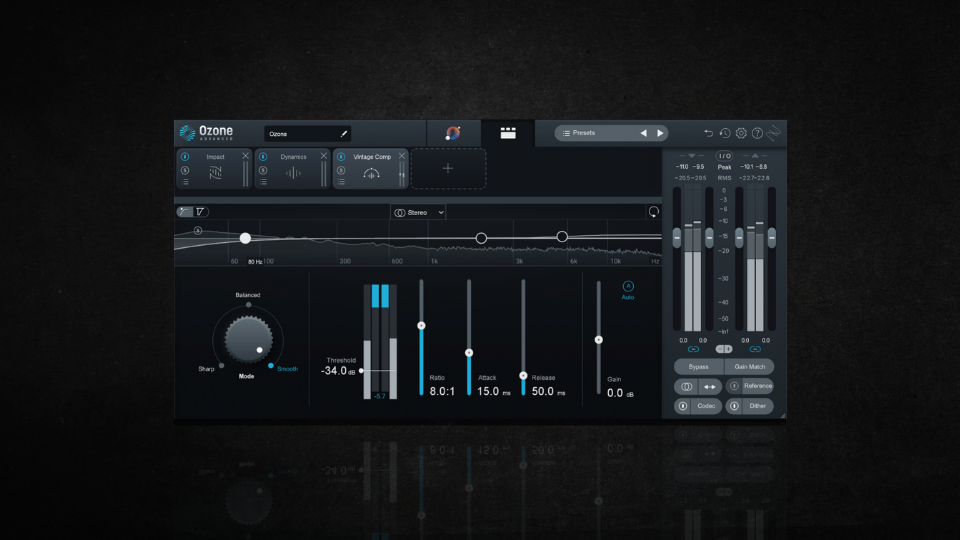Remove the Vintage Comp module with its X
Viewport: 960px width, 540px height.
pos(402,156)
